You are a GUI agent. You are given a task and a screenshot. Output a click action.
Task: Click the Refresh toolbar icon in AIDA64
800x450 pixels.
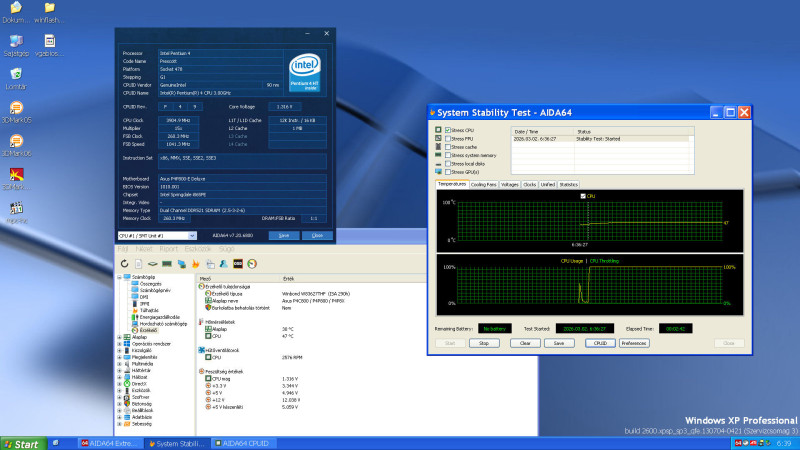(x=124, y=263)
